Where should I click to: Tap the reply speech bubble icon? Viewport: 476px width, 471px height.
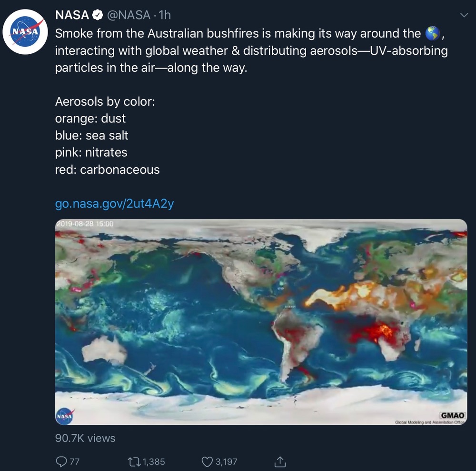(x=62, y=461)
